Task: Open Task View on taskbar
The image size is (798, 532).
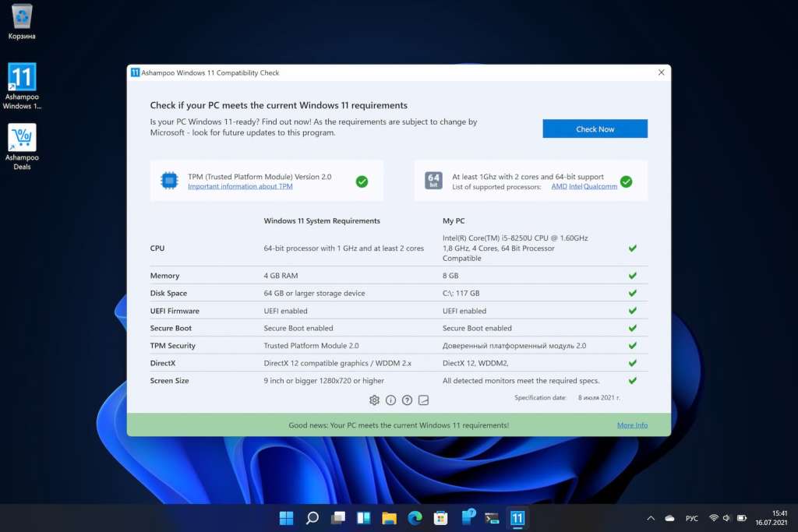Action: pos(338,518)
